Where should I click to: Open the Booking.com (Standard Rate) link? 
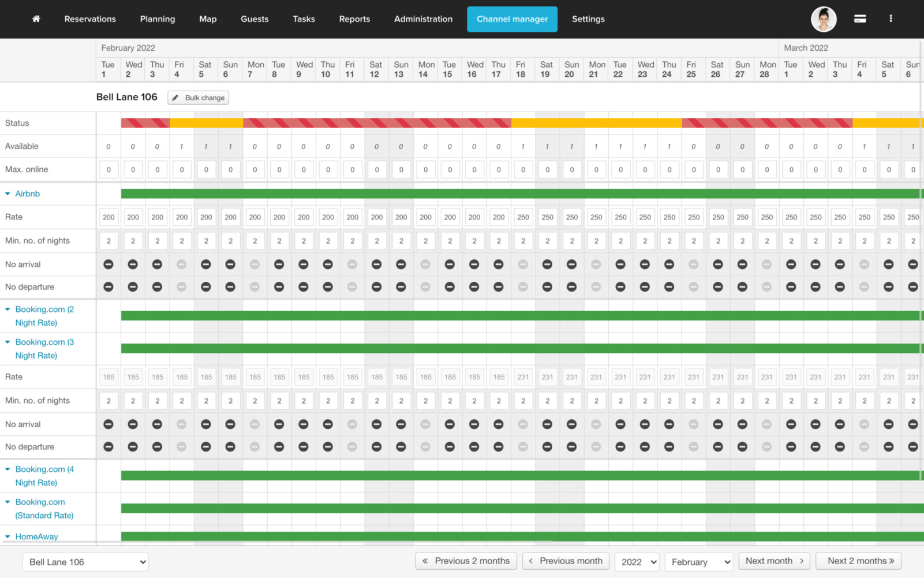point(44,509)
